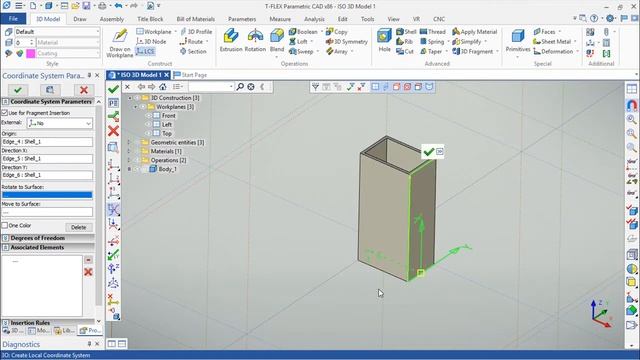Viewport: 640px width, 360px height.
Task: Confirm with green checkmark in parameters panel
Action: [x=18, y=90]
